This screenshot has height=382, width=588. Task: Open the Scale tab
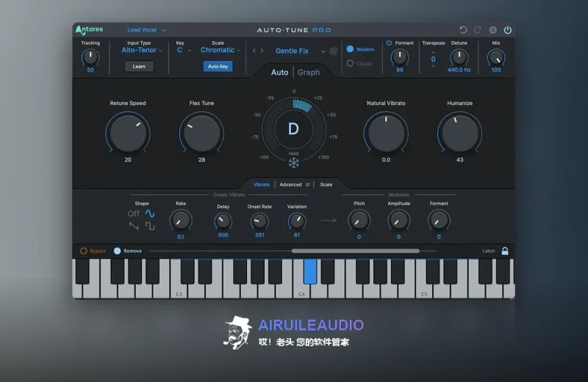326,184
